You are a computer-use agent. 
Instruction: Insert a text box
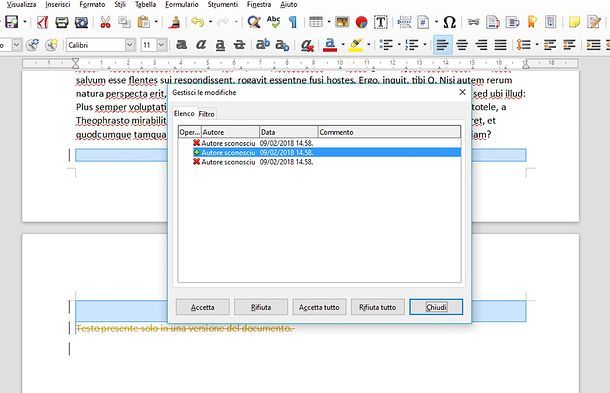380,22
